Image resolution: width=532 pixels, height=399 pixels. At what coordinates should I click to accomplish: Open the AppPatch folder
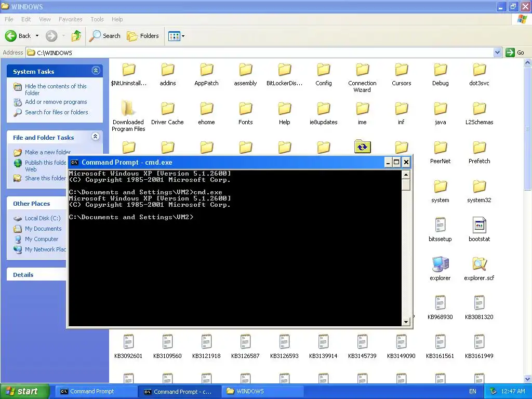206,74
